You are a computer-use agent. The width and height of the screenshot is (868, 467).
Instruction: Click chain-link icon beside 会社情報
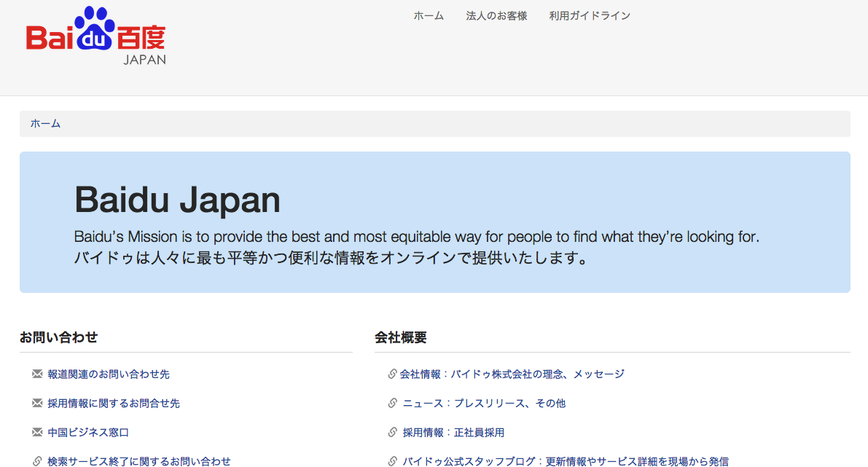click(393, 374)
